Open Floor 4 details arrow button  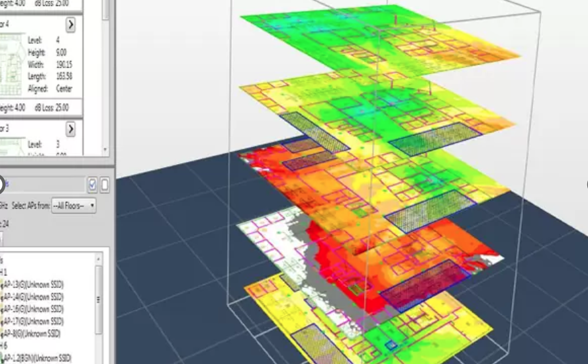(x=70, y=24)
